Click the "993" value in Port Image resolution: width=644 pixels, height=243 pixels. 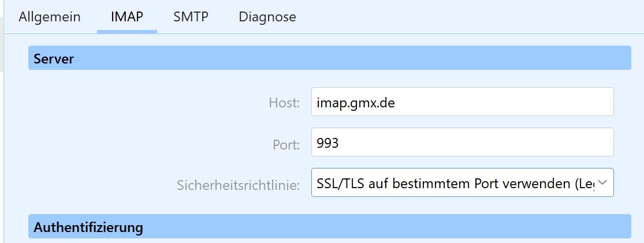click(327, 143)
